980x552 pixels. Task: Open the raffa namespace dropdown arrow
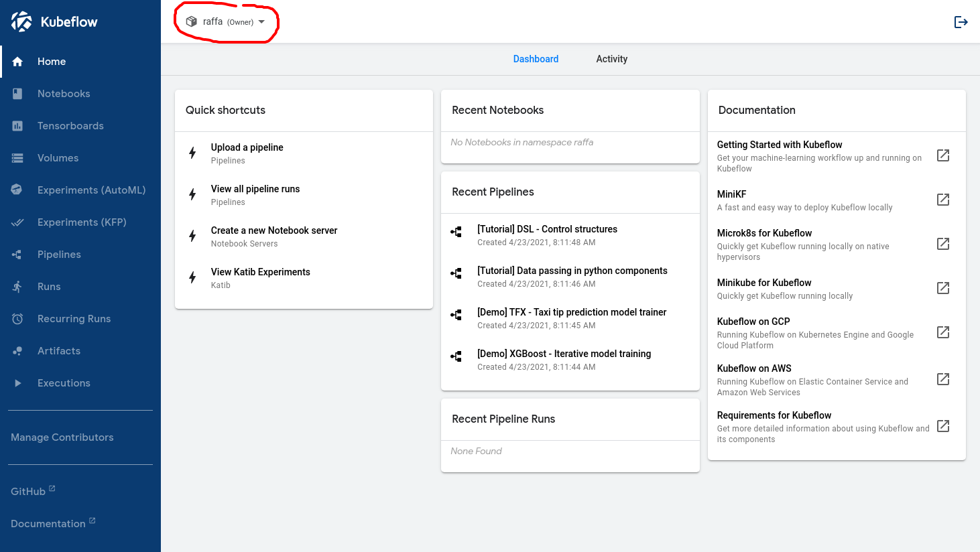click(261, 22)
